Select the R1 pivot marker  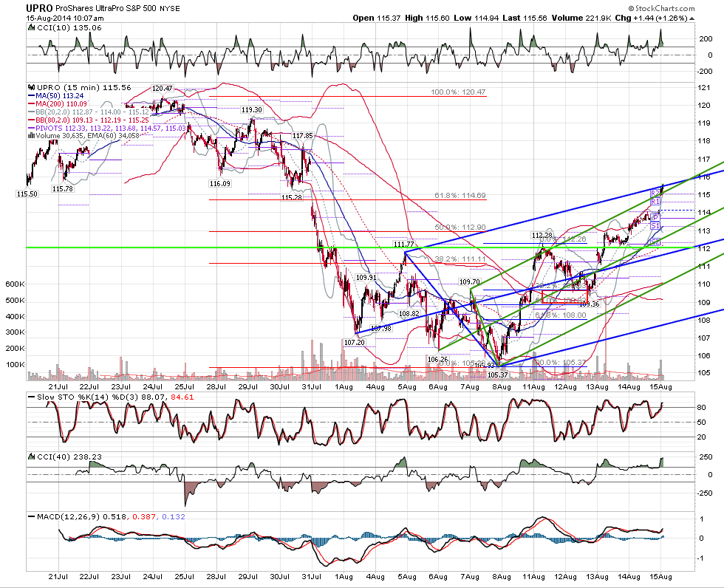pos(655,202)
